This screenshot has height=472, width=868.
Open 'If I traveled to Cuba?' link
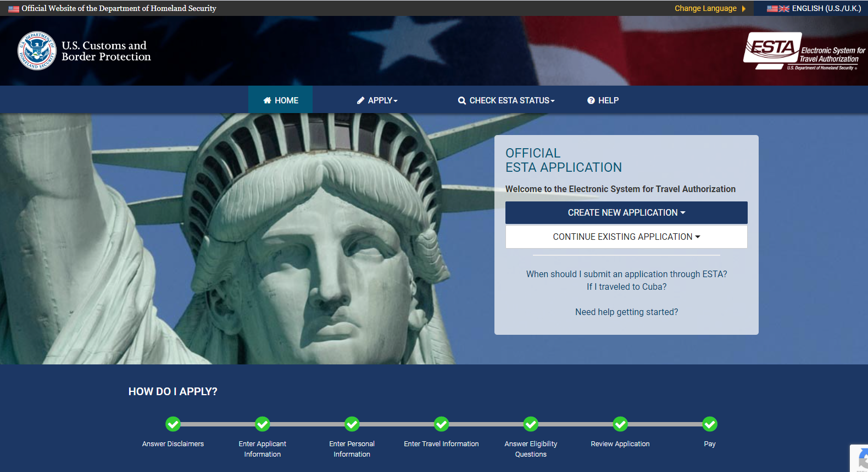[x=626, y=286]
